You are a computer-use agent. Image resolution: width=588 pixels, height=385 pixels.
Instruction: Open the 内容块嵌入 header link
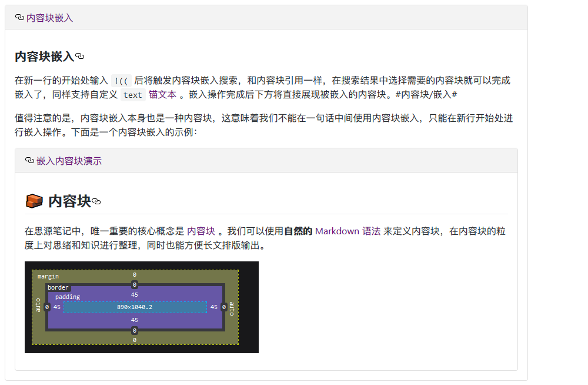click(x=49, y=18)
